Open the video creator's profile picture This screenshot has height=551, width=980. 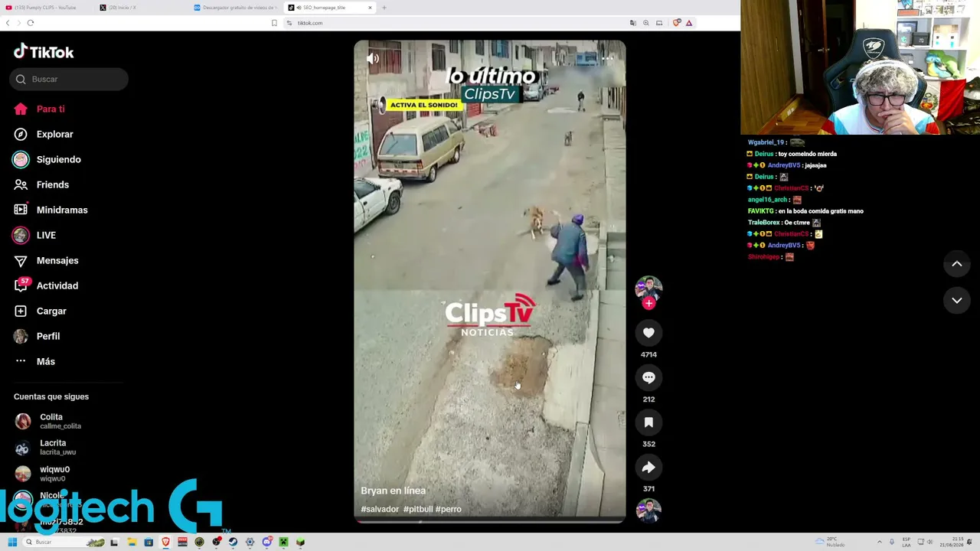(x=648, y=288)
